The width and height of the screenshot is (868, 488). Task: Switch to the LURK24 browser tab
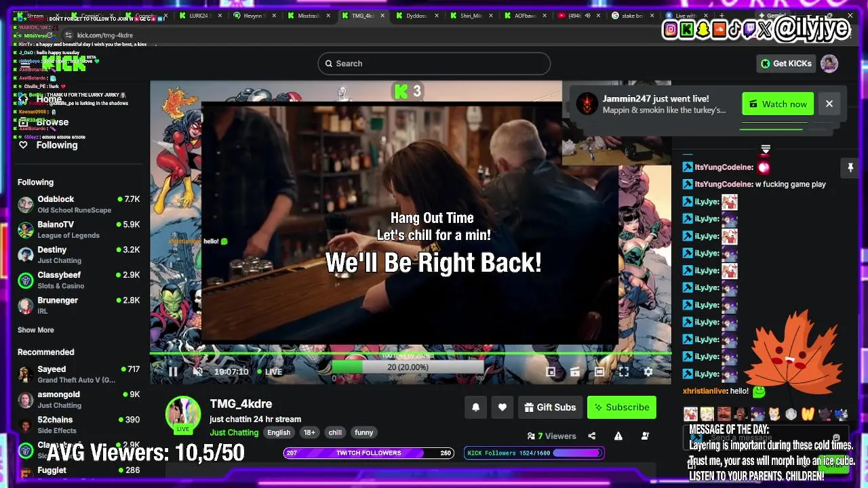point(201,16)
